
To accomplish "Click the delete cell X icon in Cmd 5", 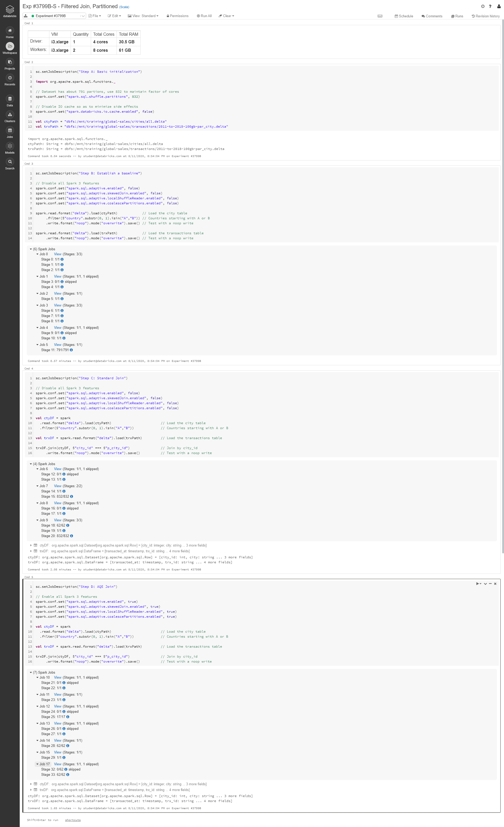I will pos(495,584).
